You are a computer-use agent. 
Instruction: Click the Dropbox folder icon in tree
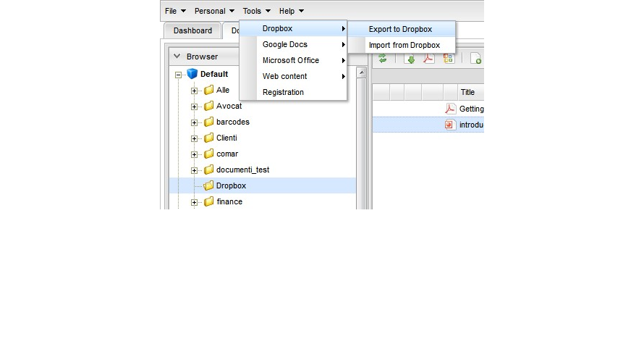click(x=208, y=185)
